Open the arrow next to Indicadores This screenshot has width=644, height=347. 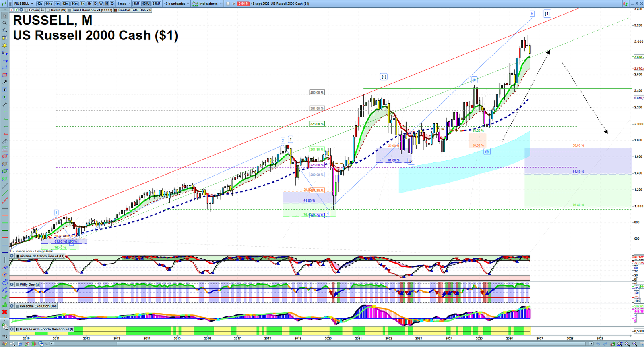tap(221, 4)
